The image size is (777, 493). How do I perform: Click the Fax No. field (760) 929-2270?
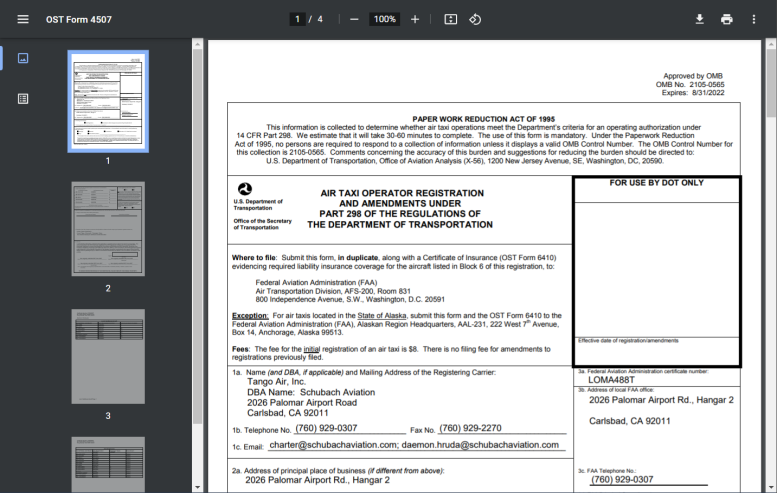tap(502, 429)
